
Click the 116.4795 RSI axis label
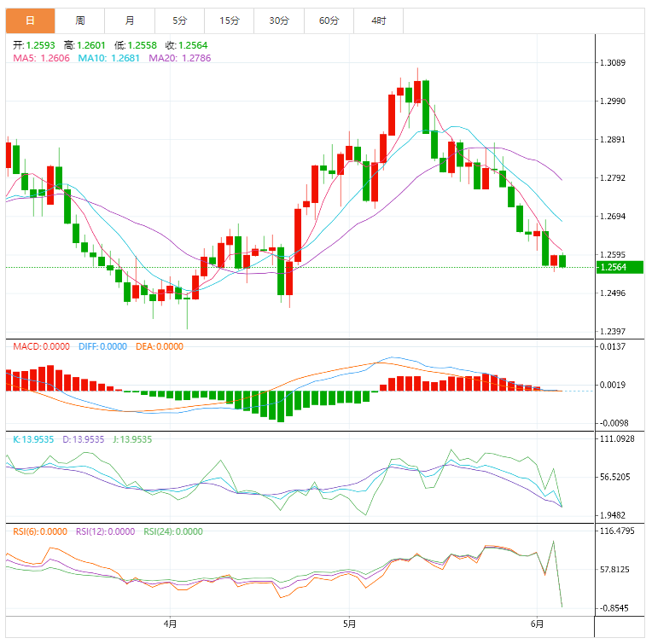pos(617,531)
